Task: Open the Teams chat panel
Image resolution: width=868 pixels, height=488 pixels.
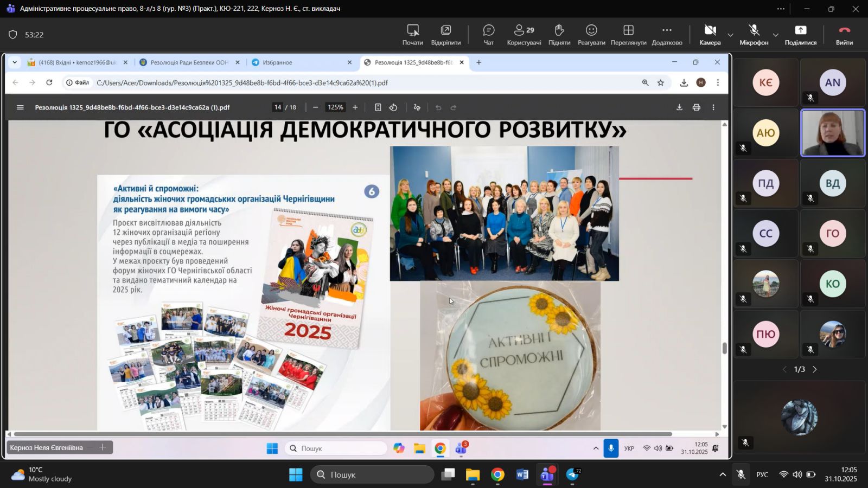Action: (x=488, y=34)
